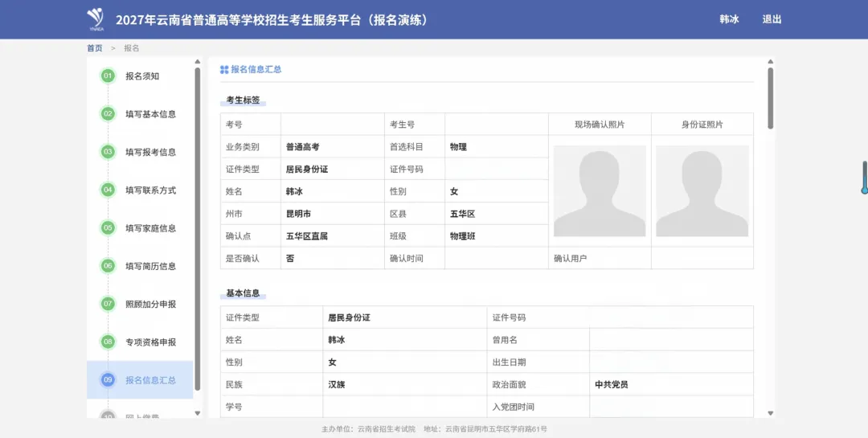
Task: Click step 01 circle icon
Action: click(x=108, y=76)
